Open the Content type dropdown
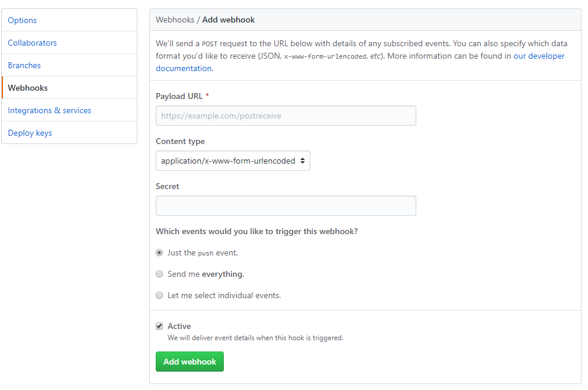The width and height of the screenshot is (588, 390). [x=233, y=161]
